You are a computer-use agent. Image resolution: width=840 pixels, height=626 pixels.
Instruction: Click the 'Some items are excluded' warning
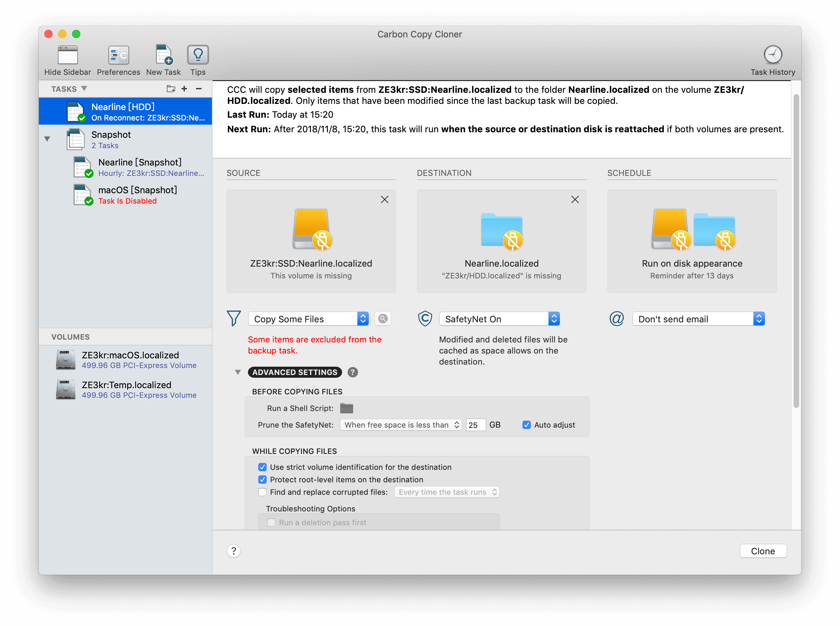tap(314, 345)
